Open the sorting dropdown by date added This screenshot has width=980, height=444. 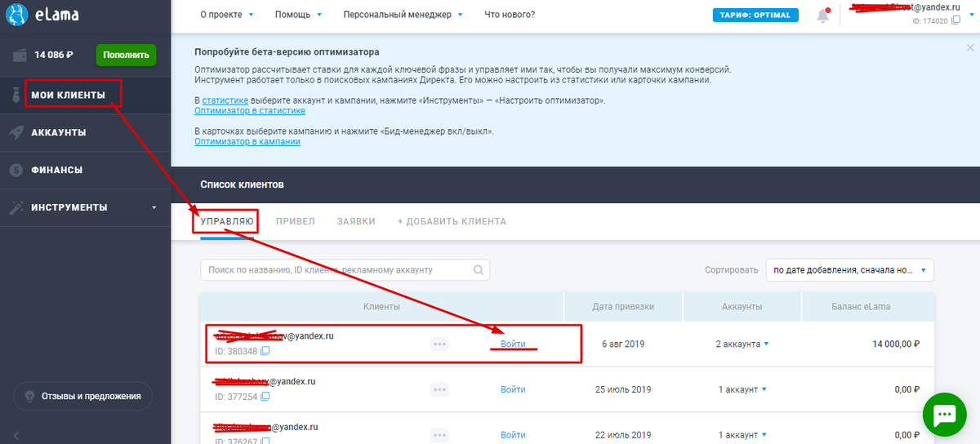click(x=849, y=269)
